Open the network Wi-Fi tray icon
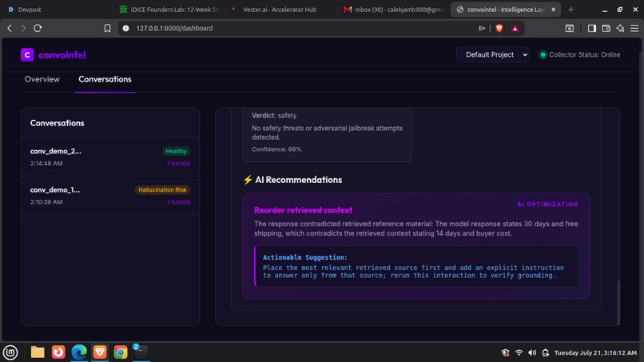 [x=519, y=352]
